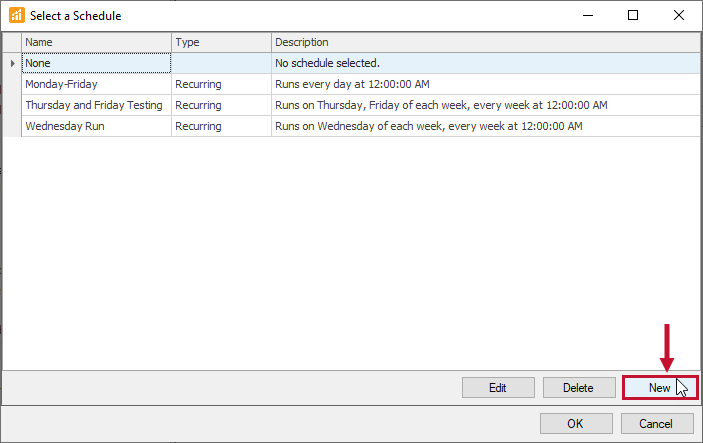The image size is (703, 443).
Task: Click the empty Type cell of None row
Action: [x=221, y=63]
